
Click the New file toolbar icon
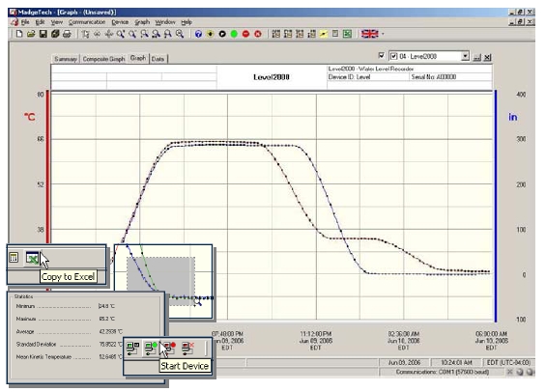(19, 34)
